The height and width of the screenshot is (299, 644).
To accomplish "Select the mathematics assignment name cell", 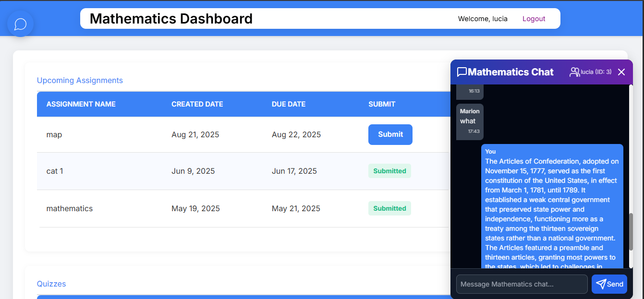I will coord(70,209).
